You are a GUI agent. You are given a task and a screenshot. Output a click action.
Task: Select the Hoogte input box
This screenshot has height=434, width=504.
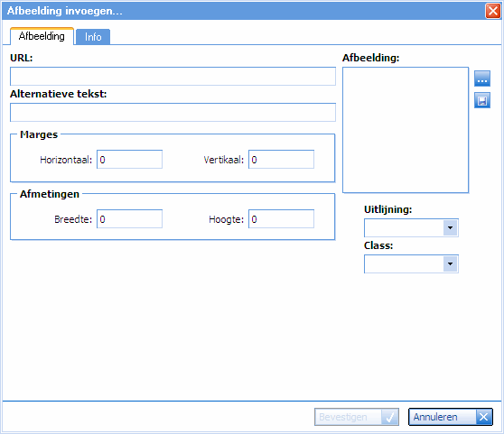(x=281, y=219)
